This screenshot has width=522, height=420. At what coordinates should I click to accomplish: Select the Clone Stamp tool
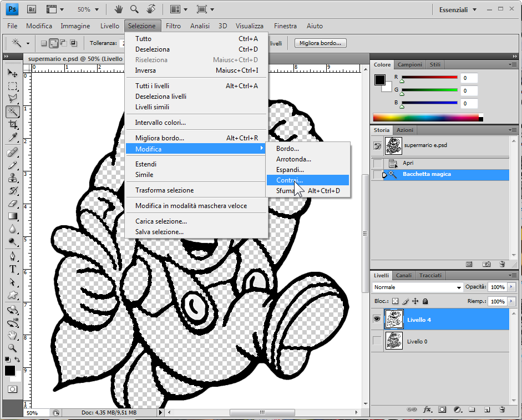pos(12,178)
